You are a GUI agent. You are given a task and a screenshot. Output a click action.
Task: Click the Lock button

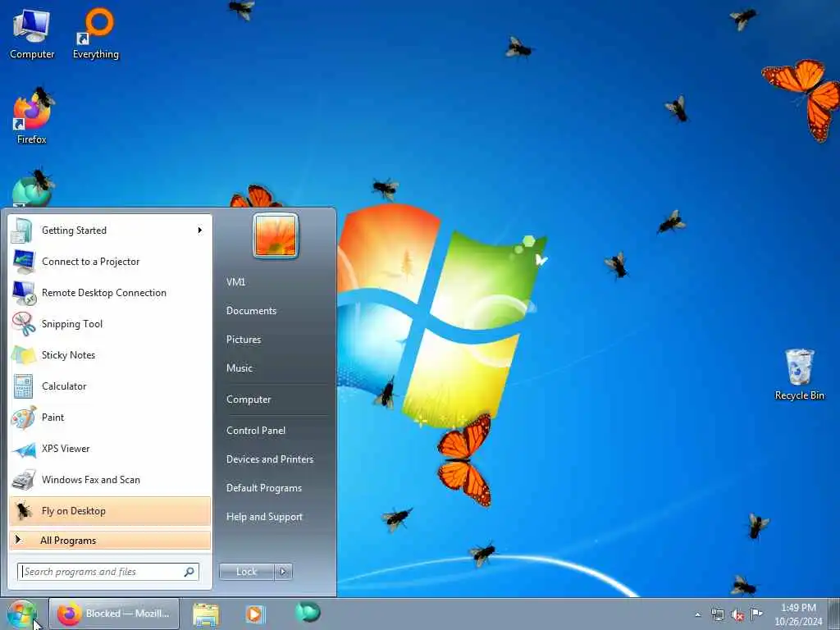point(247,572)
